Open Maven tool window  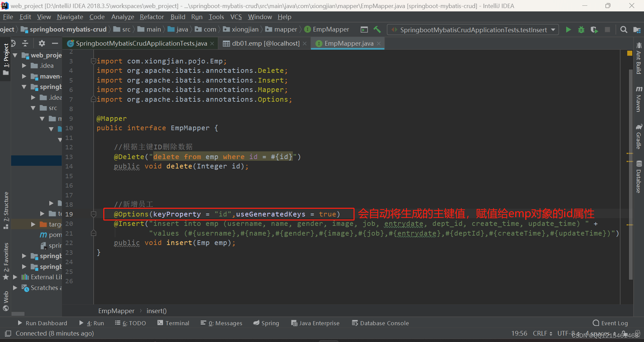pyautogui.click(x=639, y=99)
